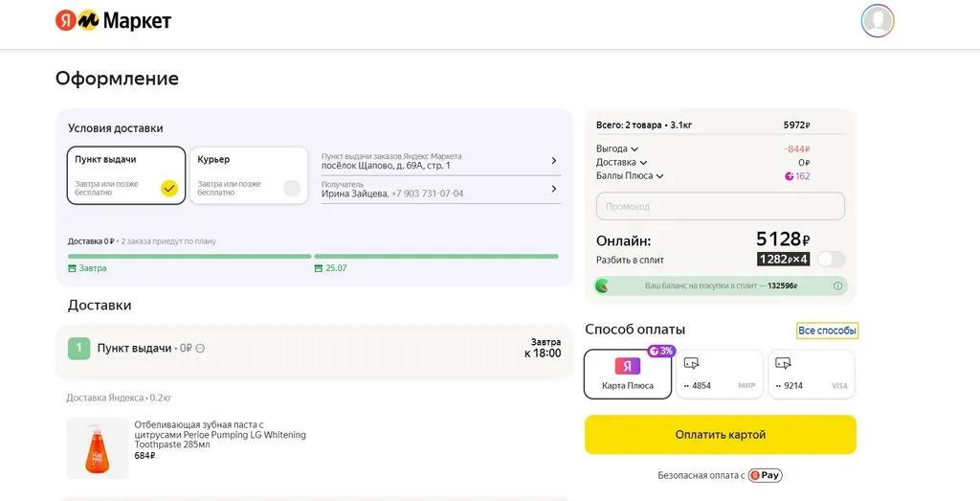Viewport: 980px width, 501px height.
Task: Click the -844₽ discount value
Action: (797, 148)
